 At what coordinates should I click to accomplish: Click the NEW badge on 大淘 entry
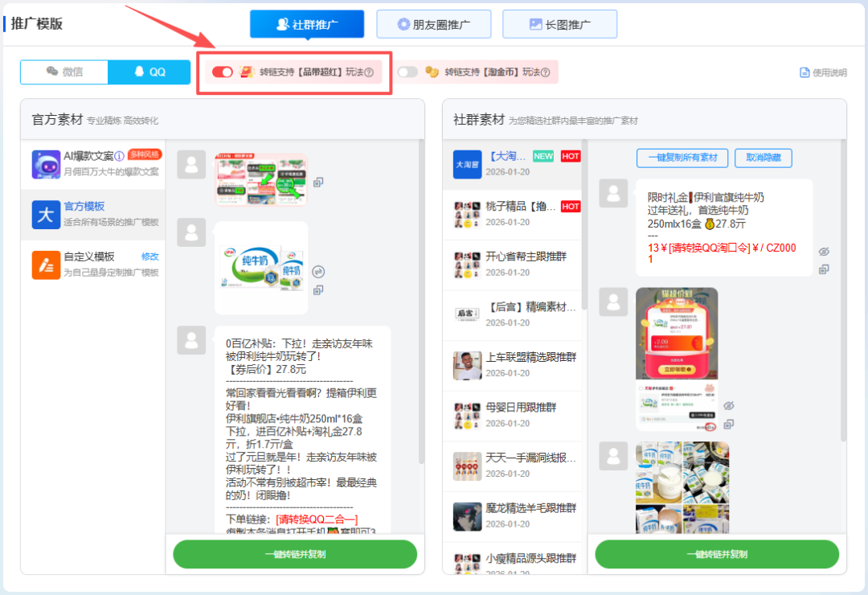(543, 157)
